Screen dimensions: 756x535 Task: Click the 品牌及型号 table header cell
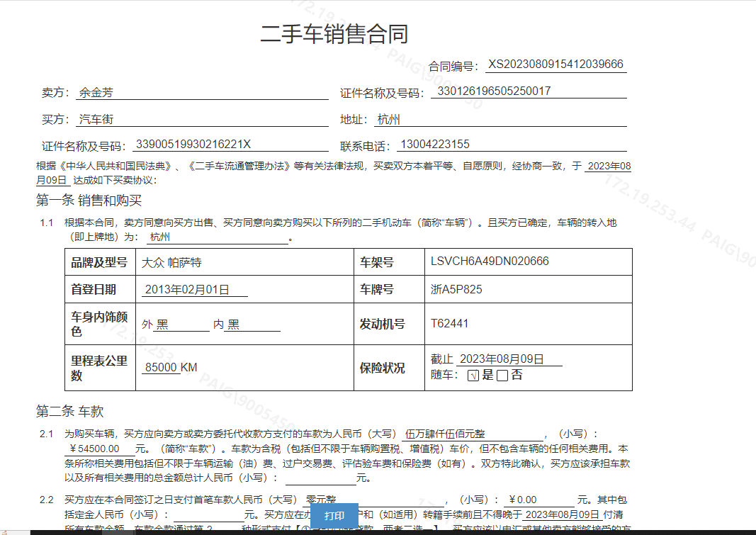tap(101, 262)
